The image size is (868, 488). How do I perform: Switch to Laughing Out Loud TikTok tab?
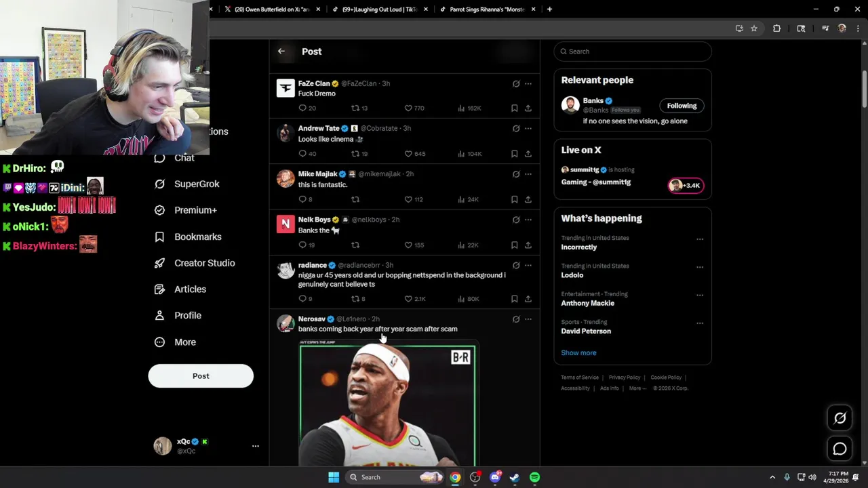[x=380, y=9]
